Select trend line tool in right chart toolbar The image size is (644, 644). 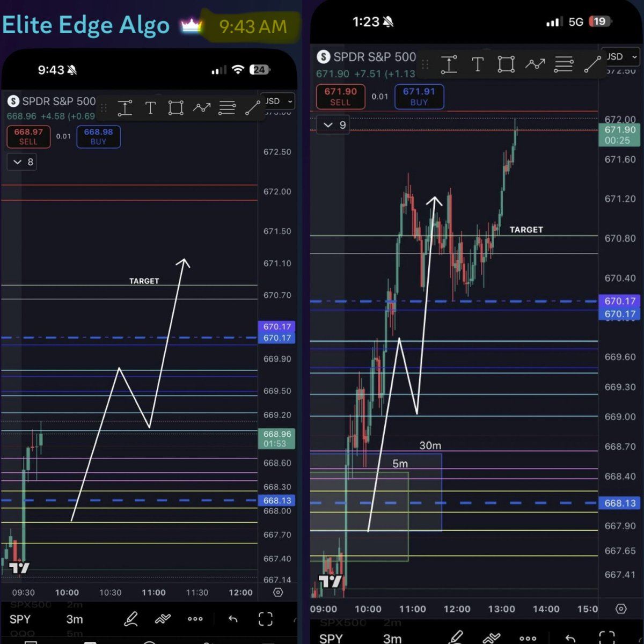pos(592,64)
